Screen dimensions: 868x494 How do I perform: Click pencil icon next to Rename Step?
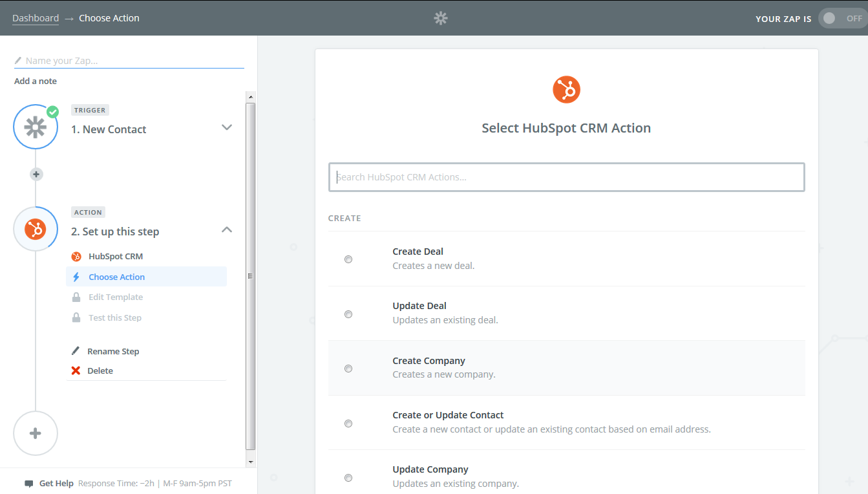click(76, 351)
